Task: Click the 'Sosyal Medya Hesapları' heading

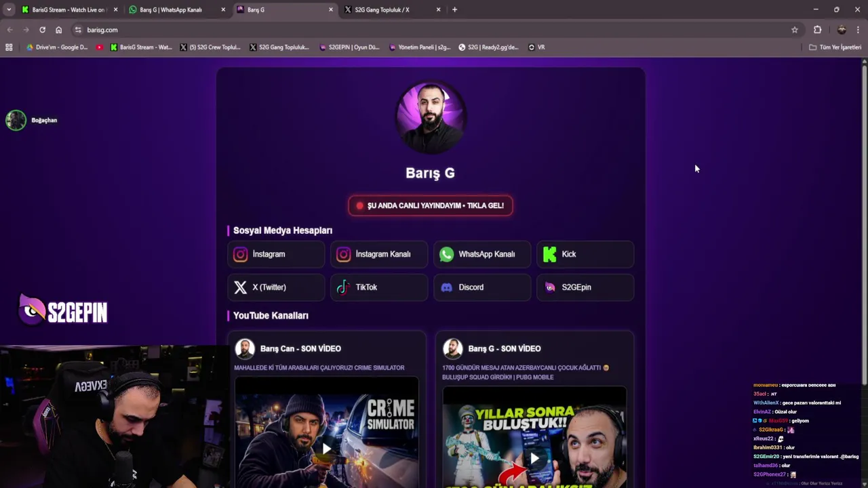Action: [283, 230]
